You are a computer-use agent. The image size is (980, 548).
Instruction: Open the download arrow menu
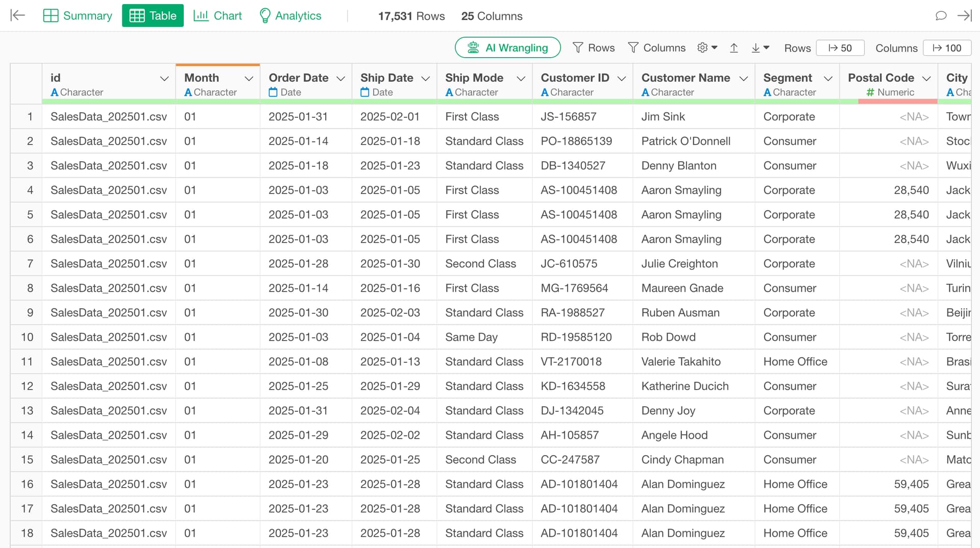[760, 48]
